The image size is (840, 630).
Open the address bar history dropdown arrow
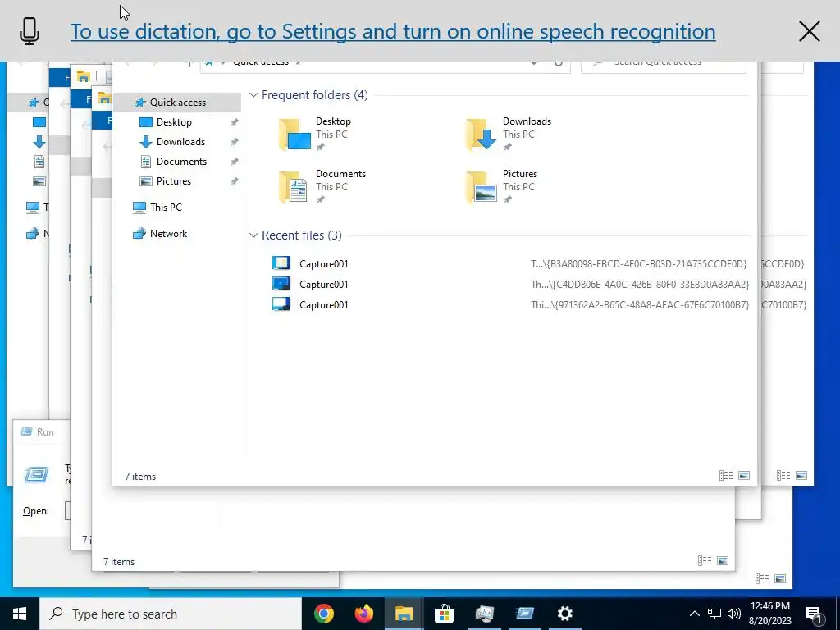point(534,63)
